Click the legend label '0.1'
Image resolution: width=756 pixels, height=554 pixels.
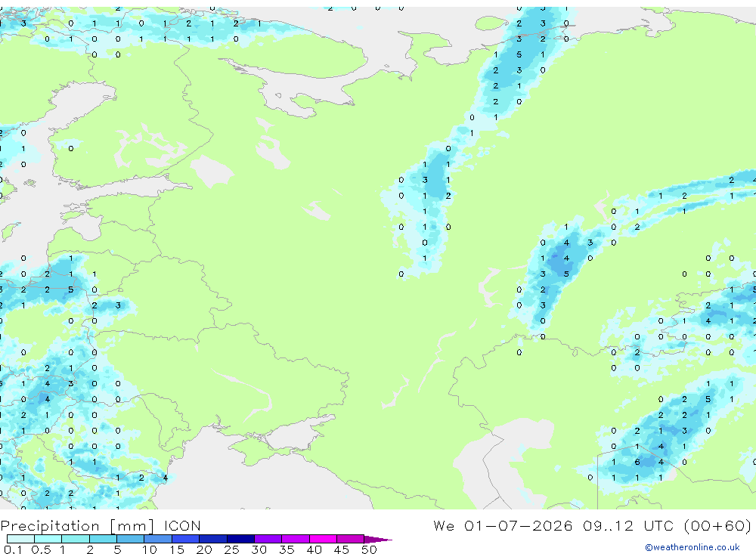13,549
